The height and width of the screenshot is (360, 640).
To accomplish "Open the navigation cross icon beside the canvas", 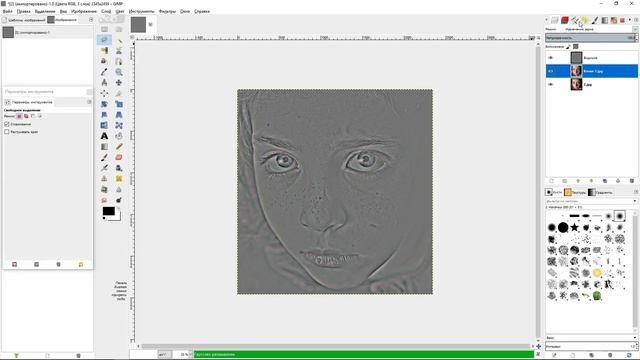I will [538, 346].
